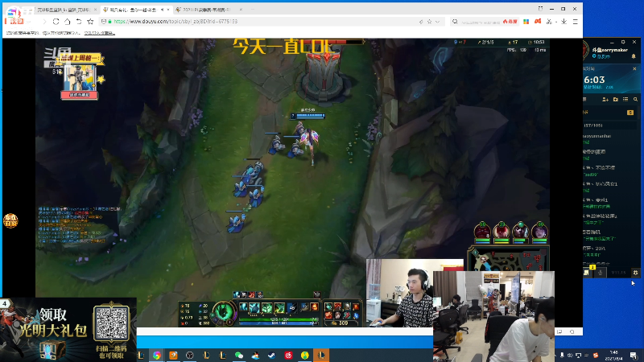This screenshot has width=644, height=362.
Task: Open the Steam icon in the taskbar
Action: click(x=272, y=355)
